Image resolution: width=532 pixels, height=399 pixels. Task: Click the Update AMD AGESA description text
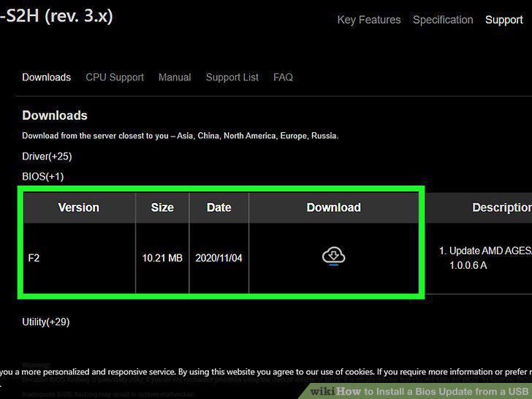coord(486,258)
